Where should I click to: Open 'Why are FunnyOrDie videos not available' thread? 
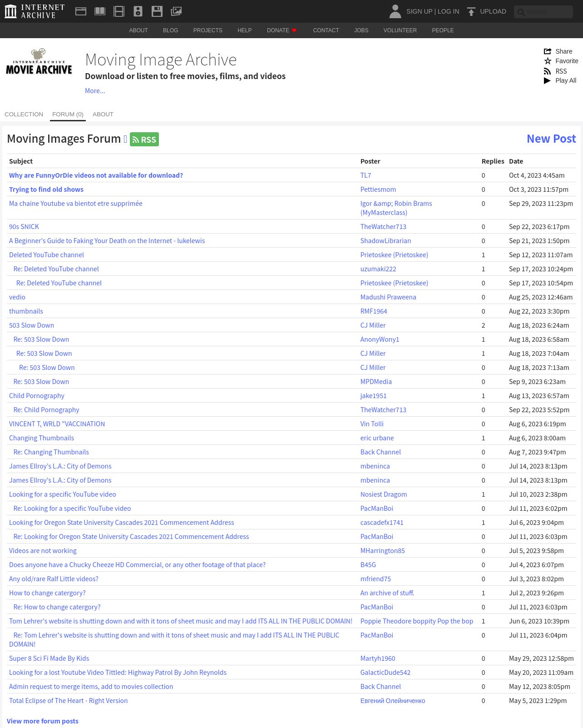96,175
